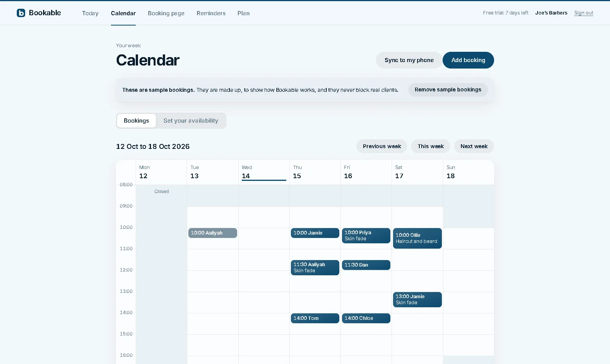This screenshot has height=364, width=610.
Task: Open Reminders section
Action: coord(211,13)
